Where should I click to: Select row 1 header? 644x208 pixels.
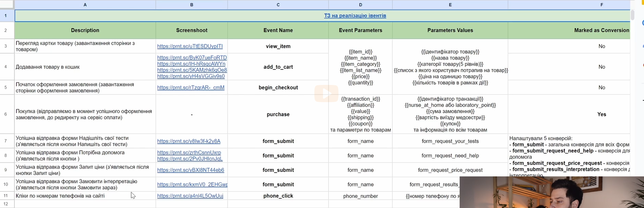coord(7,16)
